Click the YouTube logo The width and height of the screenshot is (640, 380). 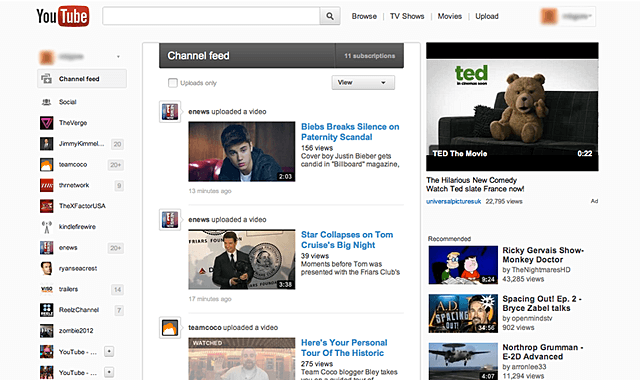click(x=62, y=16)
